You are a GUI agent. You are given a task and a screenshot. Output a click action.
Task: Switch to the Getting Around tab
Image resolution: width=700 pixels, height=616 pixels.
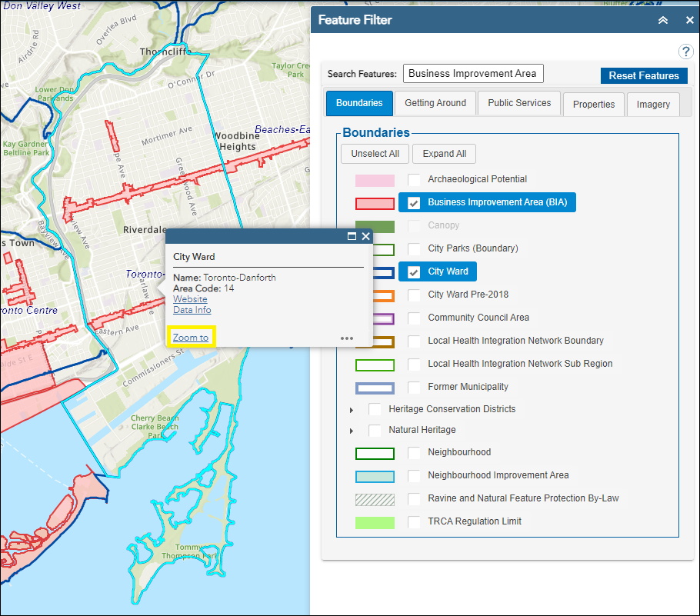(435, 103)
